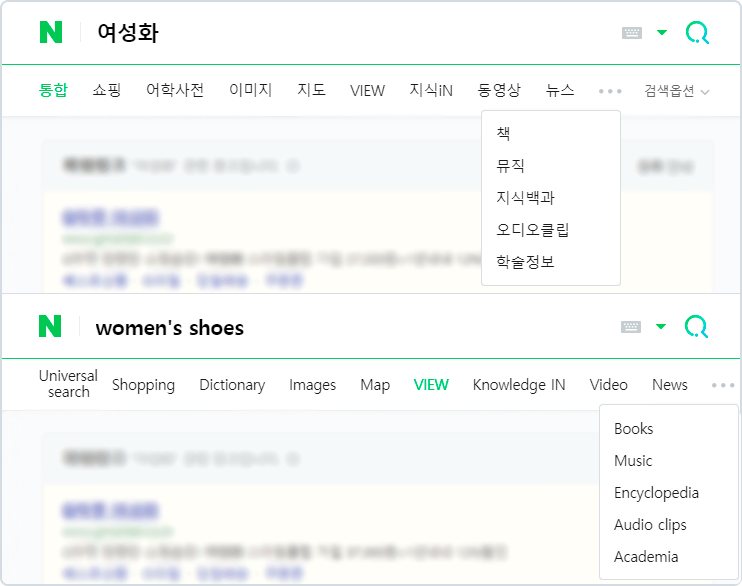Switch to the 이미지 tab
The height and width of the screenshot is (586, 742).
pyautogui.click(x=251, y=90)
